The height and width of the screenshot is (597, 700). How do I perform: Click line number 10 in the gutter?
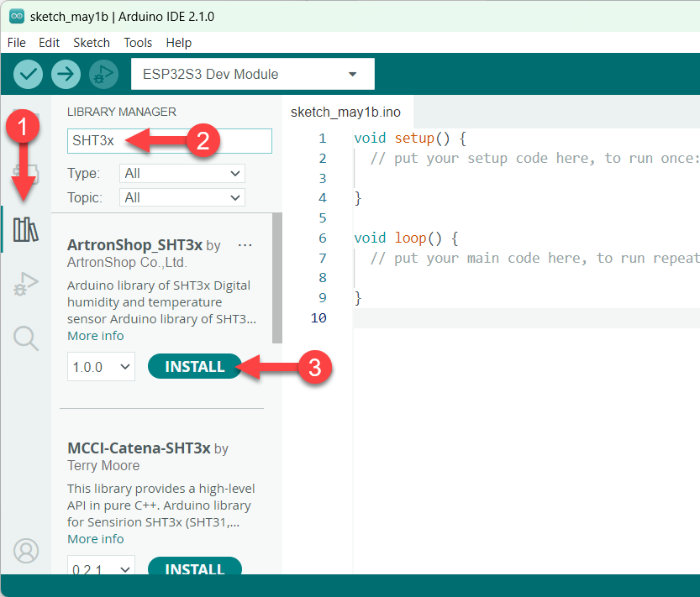[x=318, y=318]
